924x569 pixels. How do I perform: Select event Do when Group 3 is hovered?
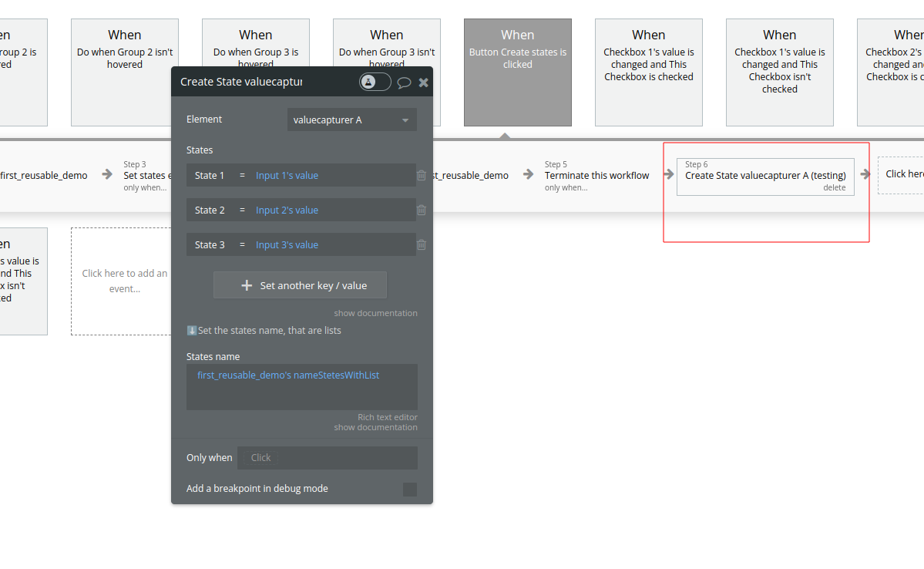click(x=256, y=42)
